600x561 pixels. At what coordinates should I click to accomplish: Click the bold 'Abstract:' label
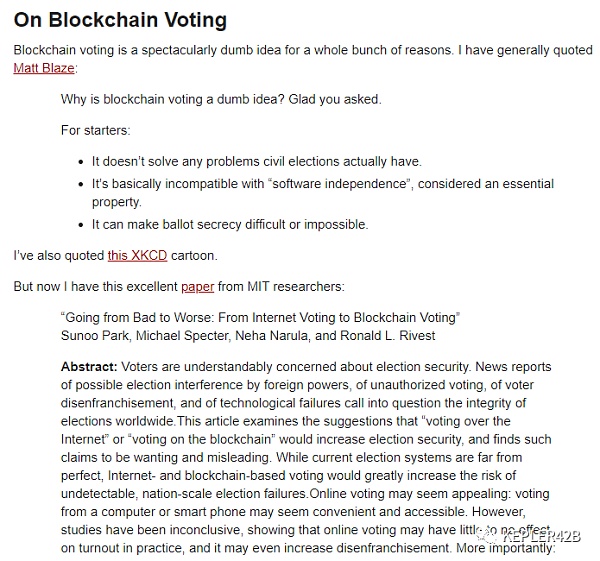coord(89,367)
